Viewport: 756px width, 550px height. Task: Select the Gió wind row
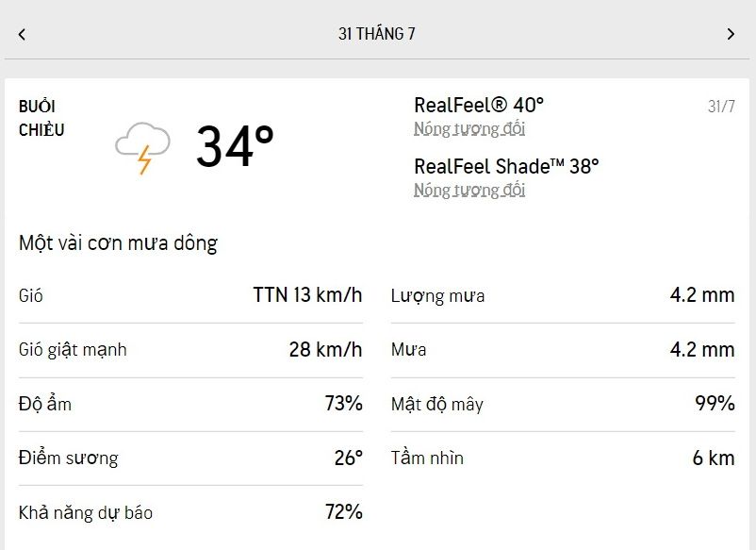190,295
